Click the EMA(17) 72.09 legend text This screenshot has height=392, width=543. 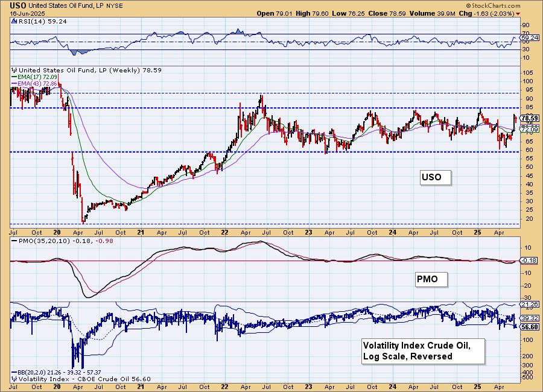[x=37, y=77]
